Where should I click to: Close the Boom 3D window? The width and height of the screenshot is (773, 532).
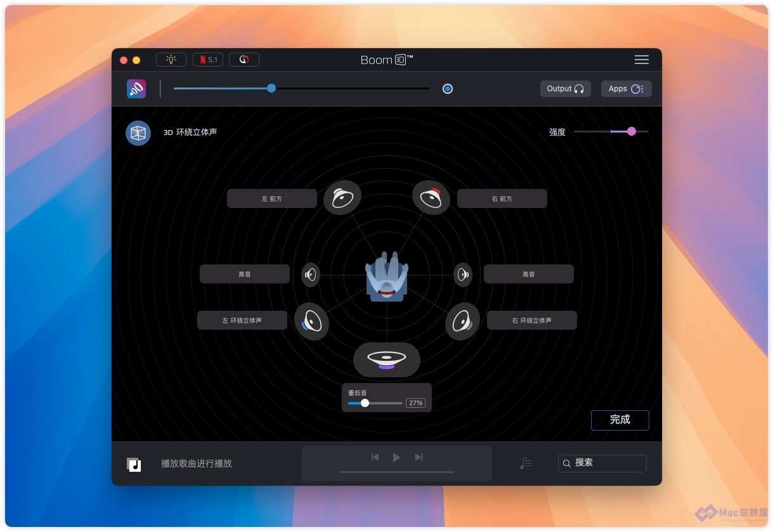pyautogui.click(x=124, y=60)
